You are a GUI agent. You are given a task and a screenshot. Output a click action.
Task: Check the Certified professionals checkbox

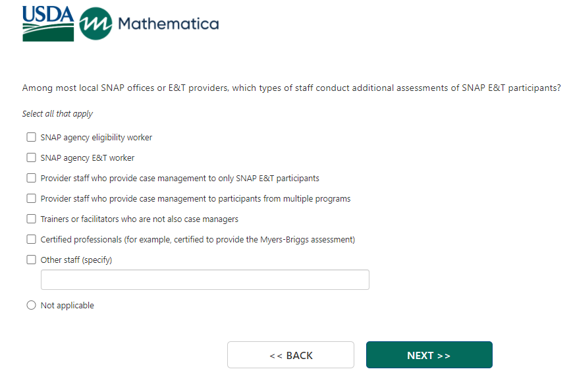[31, 240]
